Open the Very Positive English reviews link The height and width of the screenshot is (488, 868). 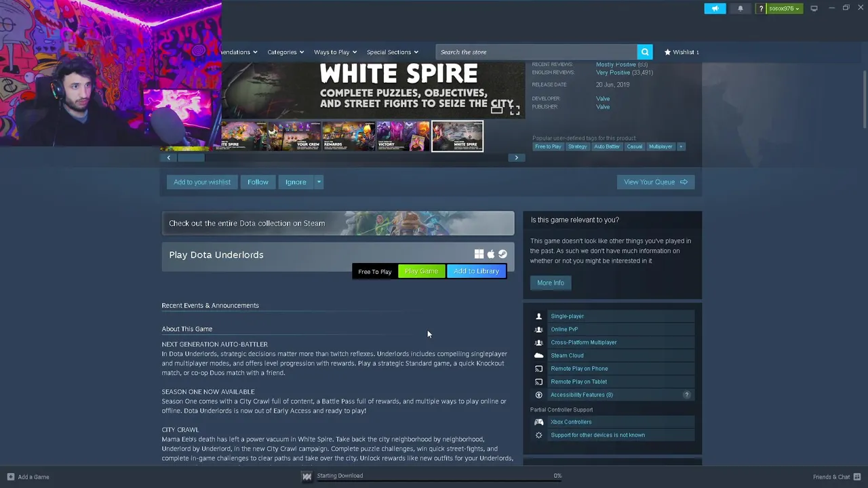click(x=613, y=73)
